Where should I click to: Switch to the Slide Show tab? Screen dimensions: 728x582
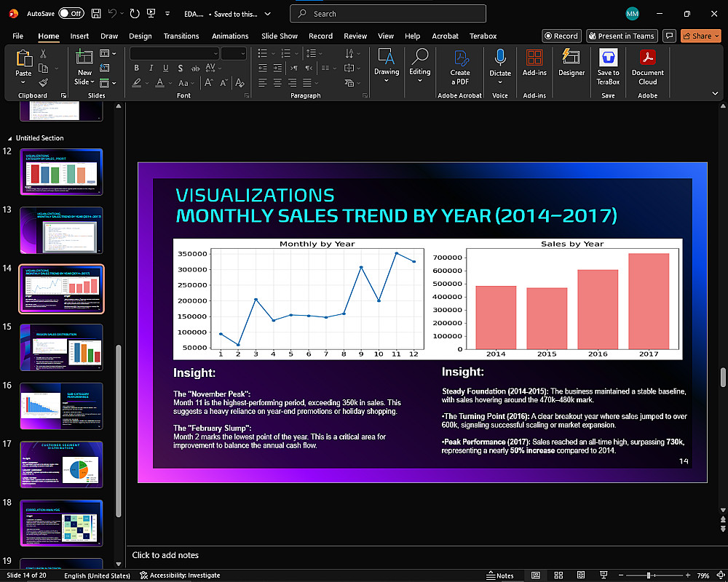(x=279, y=36)
